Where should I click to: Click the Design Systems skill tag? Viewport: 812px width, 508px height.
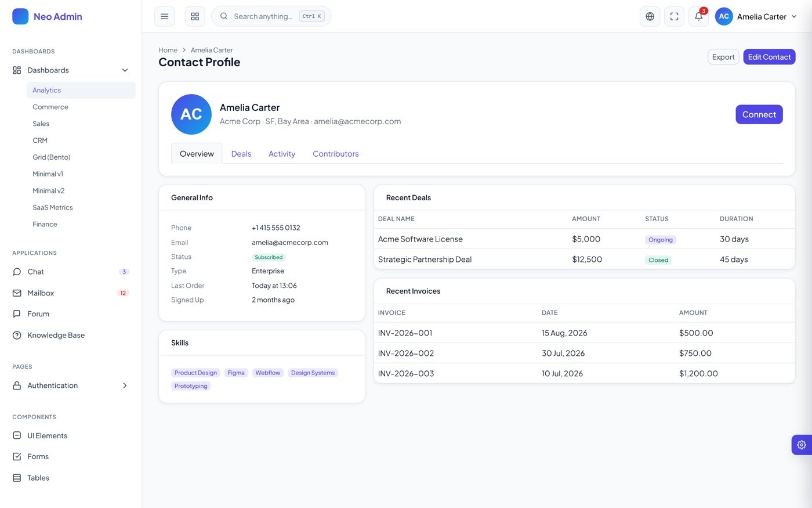pyautogui.click(x=313, y=373)
